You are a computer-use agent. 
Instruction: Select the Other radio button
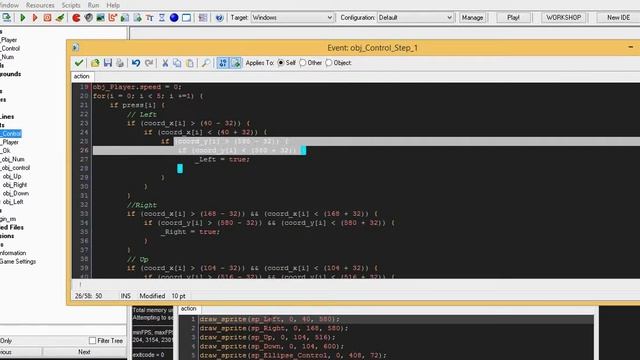coord(303,63)
